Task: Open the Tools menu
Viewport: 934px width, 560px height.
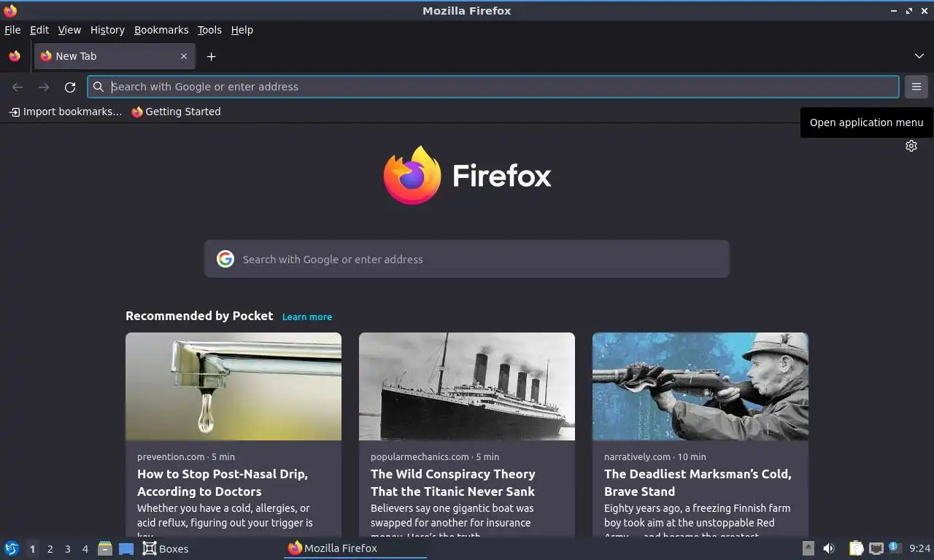Action: tap(209, 30)
